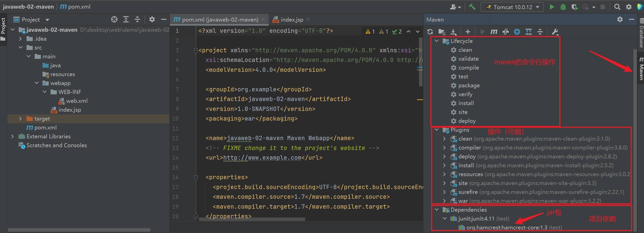Open Maven Settings wrench icon
Screen dimensions: 644x233
[555, 32]
